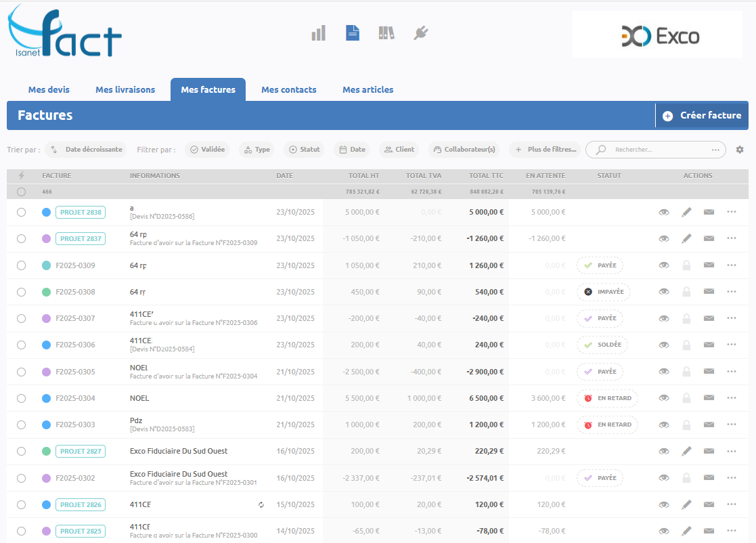This screenshot has height=543, width=756.
Task: View invoice F2025-0304 with the eye icon
Action: coord(664,398)
